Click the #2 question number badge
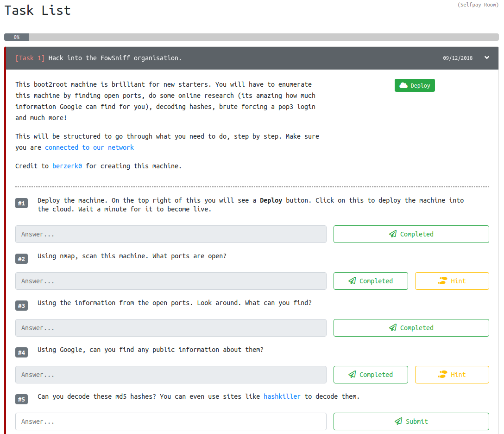This screenshot has width=504, height=434. click(21, 259)
